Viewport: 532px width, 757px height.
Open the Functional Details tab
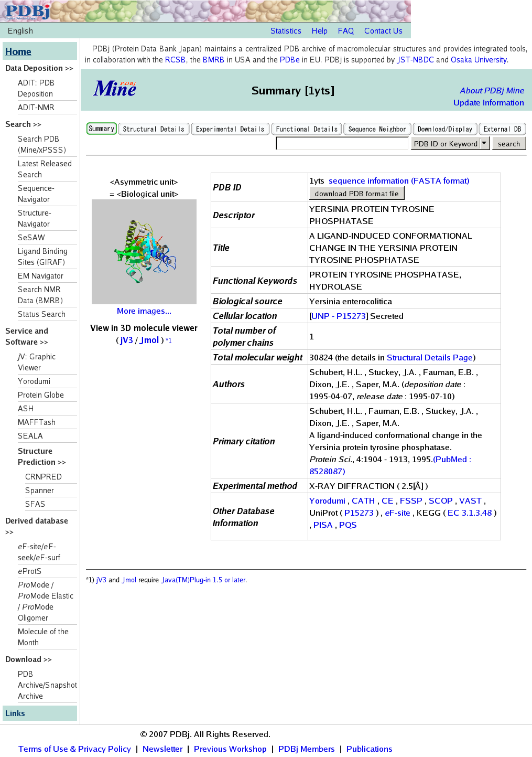tap(307, 129)
